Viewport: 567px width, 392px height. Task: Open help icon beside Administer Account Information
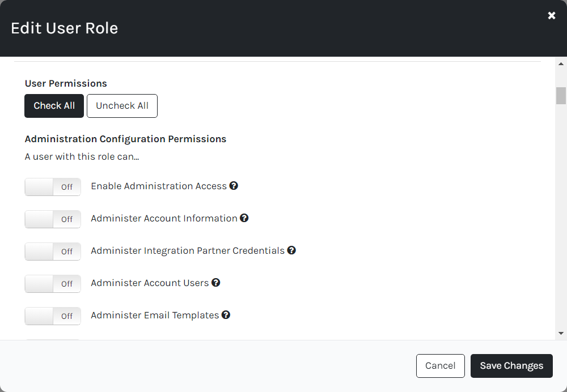(x=244, y=218)
